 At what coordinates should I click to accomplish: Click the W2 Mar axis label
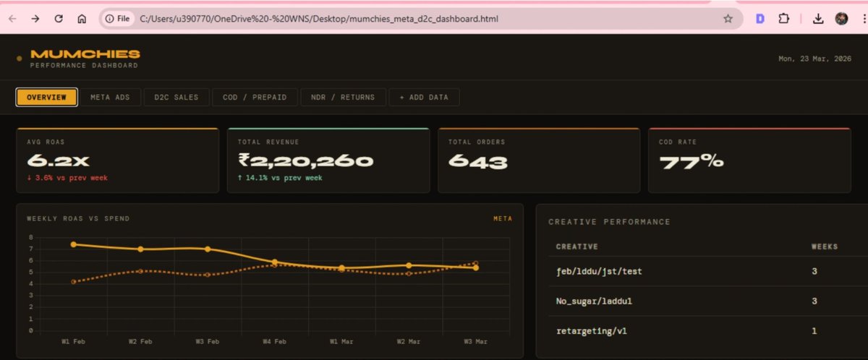pyautogui.click(x=409, y=341)
